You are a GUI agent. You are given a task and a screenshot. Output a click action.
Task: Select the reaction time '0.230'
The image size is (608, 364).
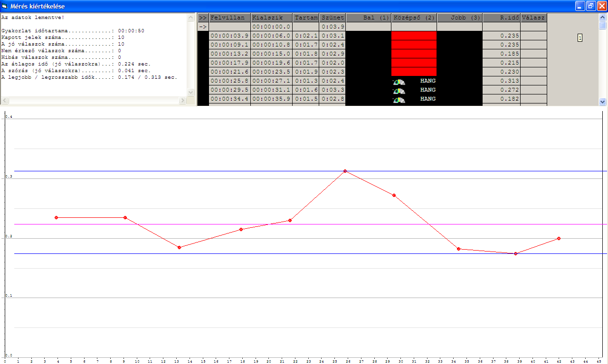pos(501,72)
